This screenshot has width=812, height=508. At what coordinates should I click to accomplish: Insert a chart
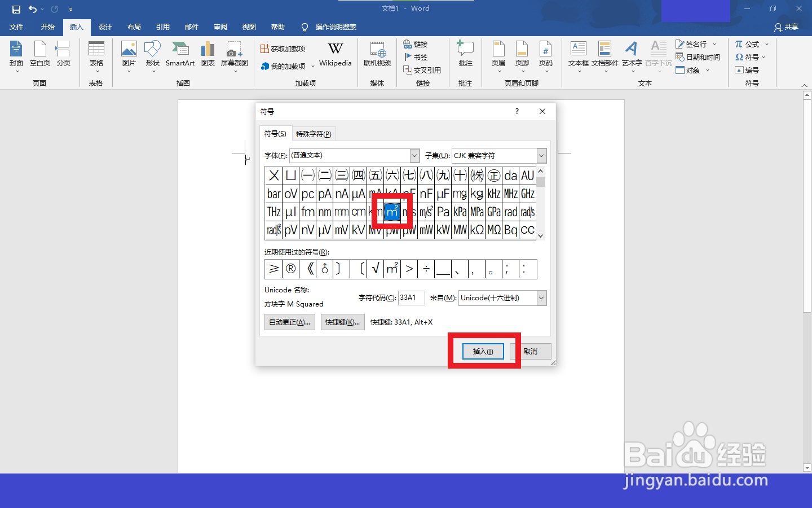tap(208, 55)
